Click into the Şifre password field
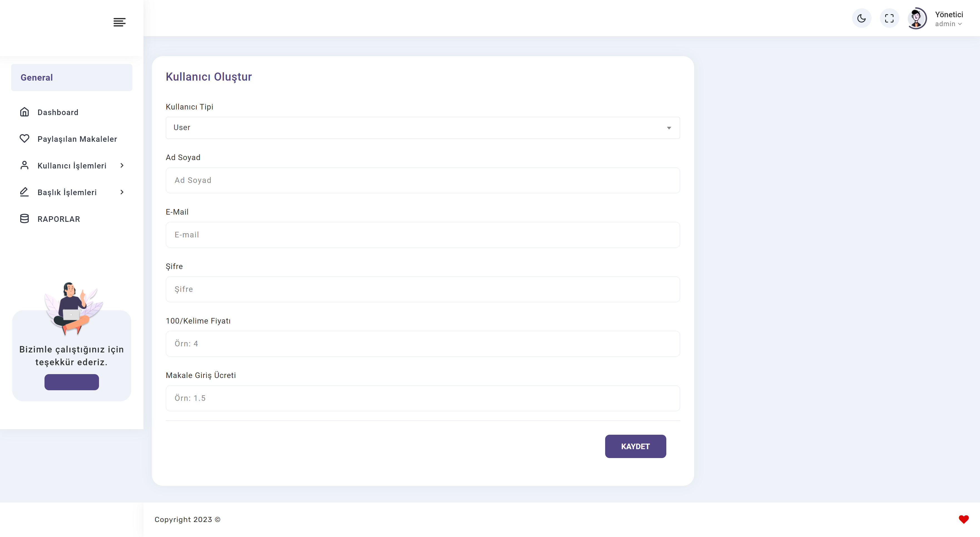The image size is (980, 537). click(x=423, y=289)
